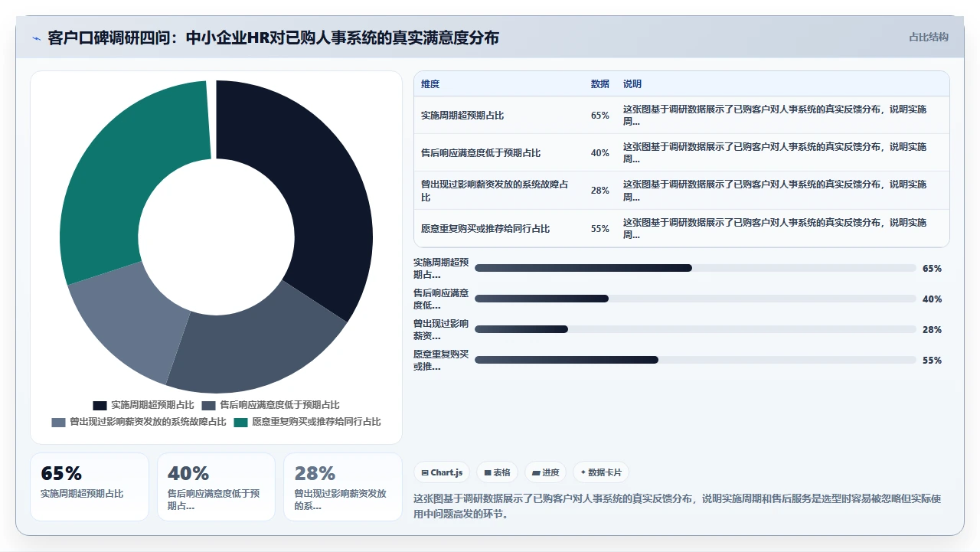Image resolution: width=980 pixels, height=552 pixels.
Task: Click the Chart.js tag chip
Action: pos(443,472)
